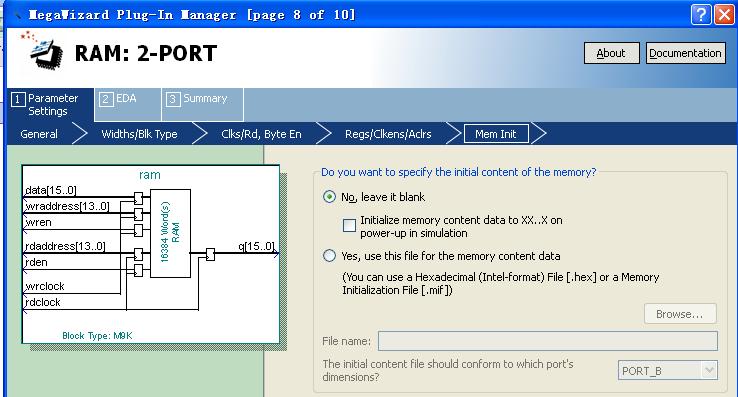Click the 16384 Word(s) RAM block
The height and width of the screenshot is (397, 738).
(x=170, y=233)
